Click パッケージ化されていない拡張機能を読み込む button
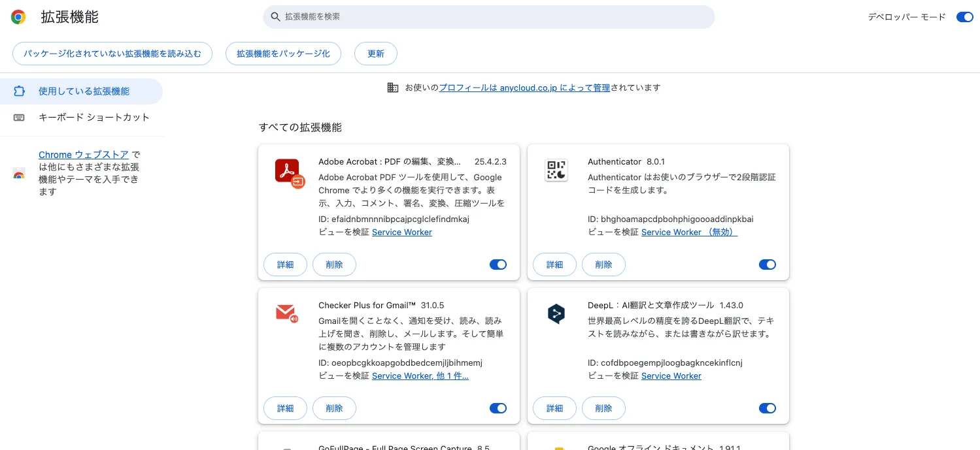Viewport: 980px width, 450px height. tap(112, 54)
